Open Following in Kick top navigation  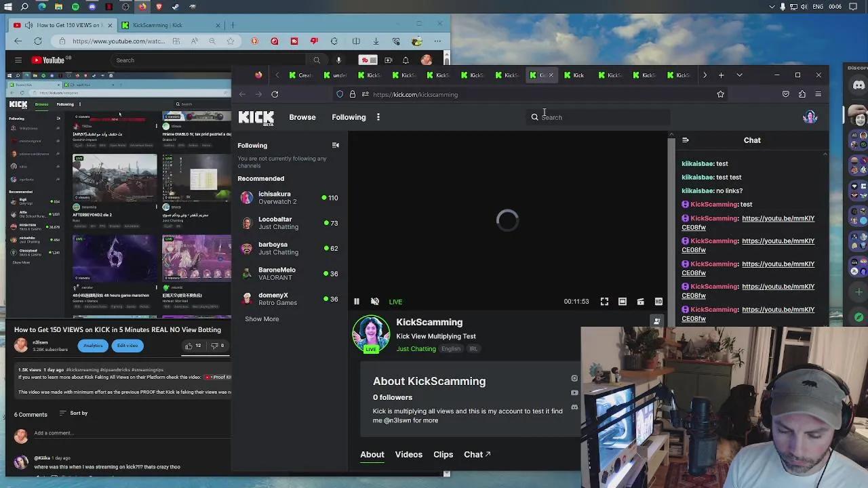click(x=349, y=117)
